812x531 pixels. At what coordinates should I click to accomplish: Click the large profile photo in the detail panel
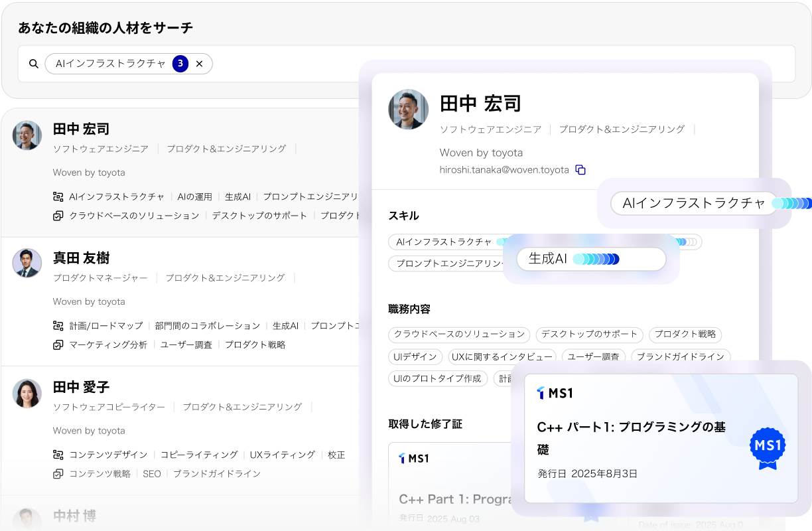[409, 110]
